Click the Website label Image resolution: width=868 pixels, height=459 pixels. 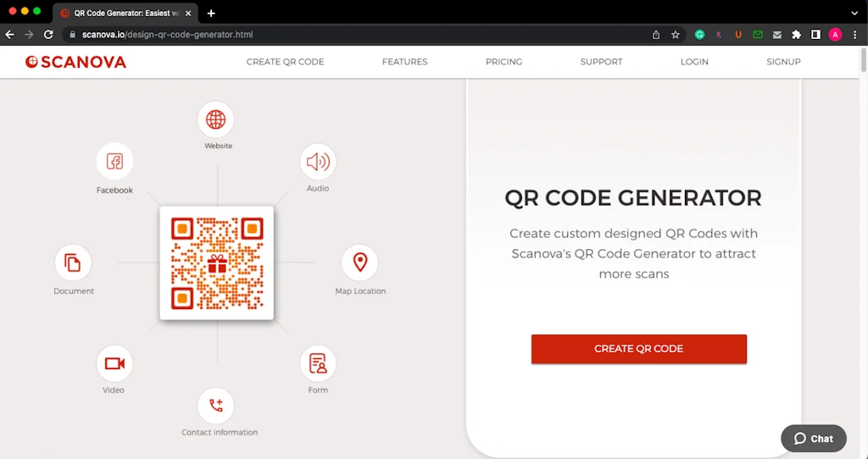pyautogui.click(x=218, y=146)
